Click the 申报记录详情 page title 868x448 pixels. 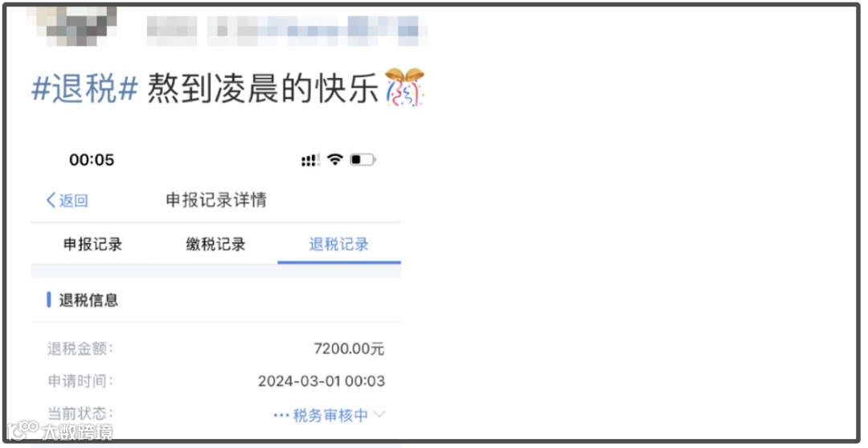[216, 200]
